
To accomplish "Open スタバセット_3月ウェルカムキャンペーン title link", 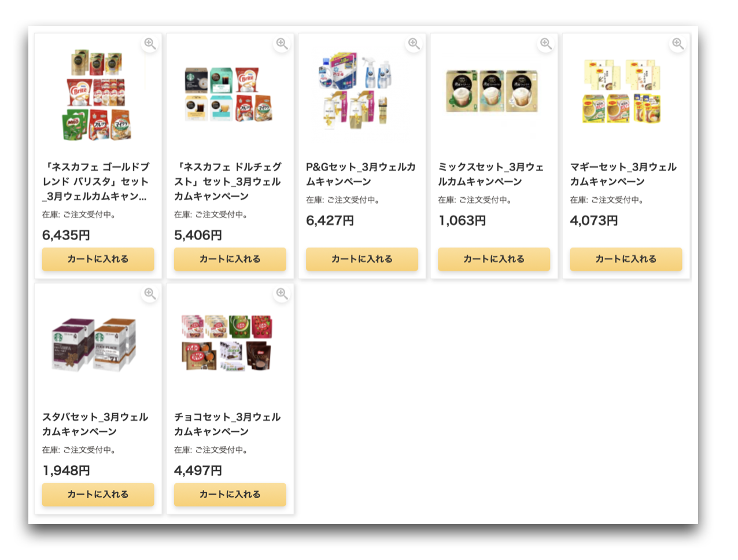I will click(x=95, y=424).
